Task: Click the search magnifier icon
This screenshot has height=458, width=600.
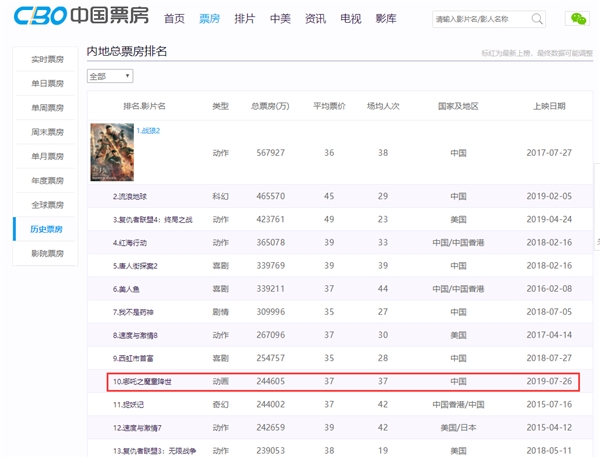Action: [x=537, y=19]
